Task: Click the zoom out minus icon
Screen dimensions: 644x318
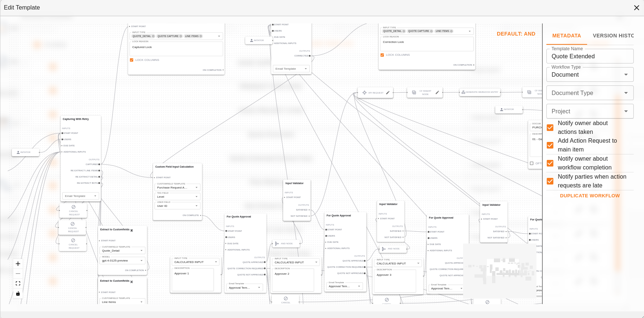Action: coord(18,274)
